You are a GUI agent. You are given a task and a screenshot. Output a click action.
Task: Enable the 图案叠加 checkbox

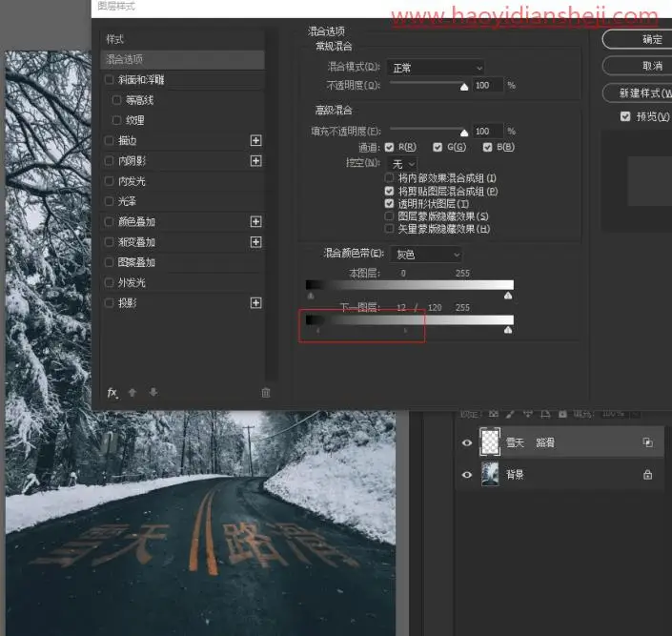(109, 262)
